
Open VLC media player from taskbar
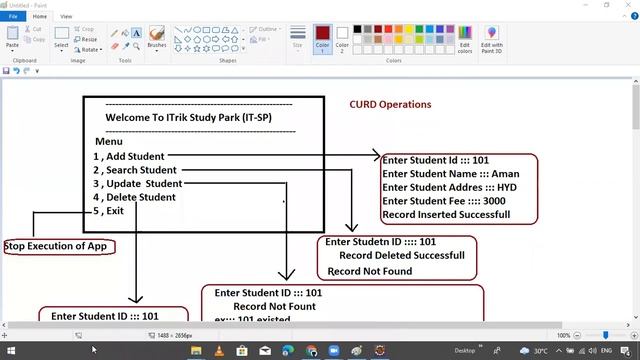point(219,351)
